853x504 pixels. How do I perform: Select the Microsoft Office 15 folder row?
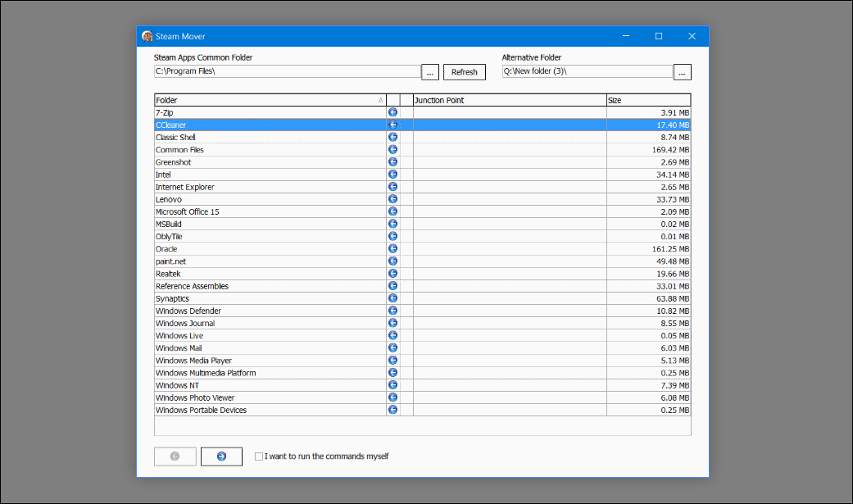(x=422, y=211)
